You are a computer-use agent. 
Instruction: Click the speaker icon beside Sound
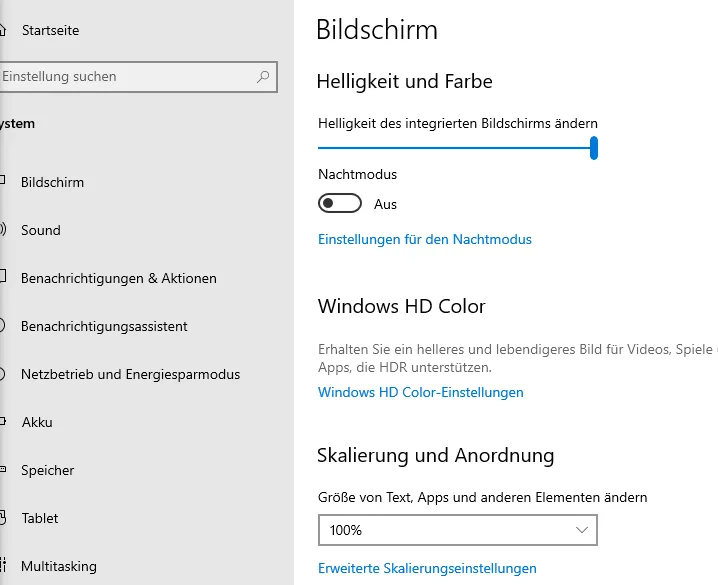tap(2, 230)
